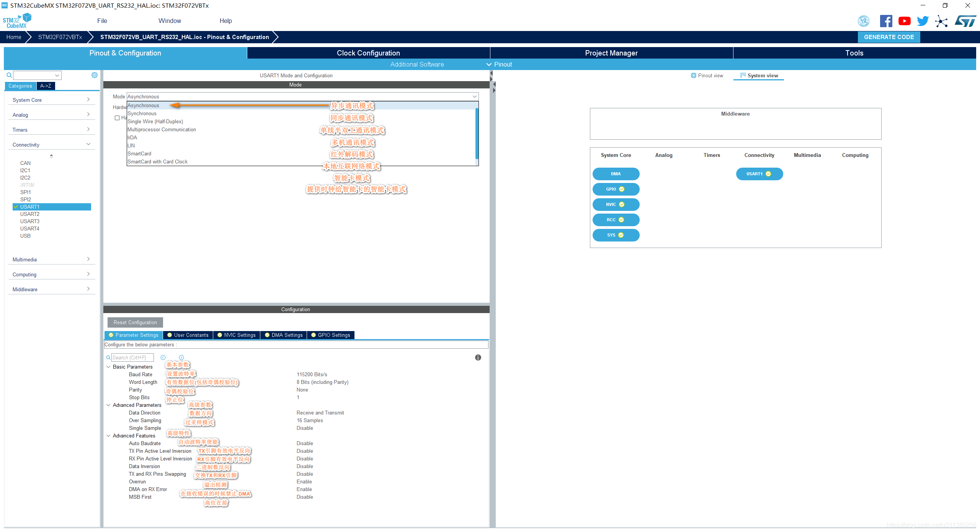Switch to Project Manager tab
Image resolution: width=980 pixels, height=532 pixels.
(611, 53)
